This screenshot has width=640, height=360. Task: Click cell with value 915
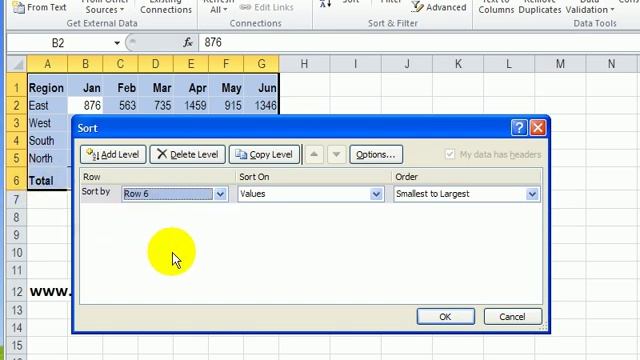click(226, 106)
